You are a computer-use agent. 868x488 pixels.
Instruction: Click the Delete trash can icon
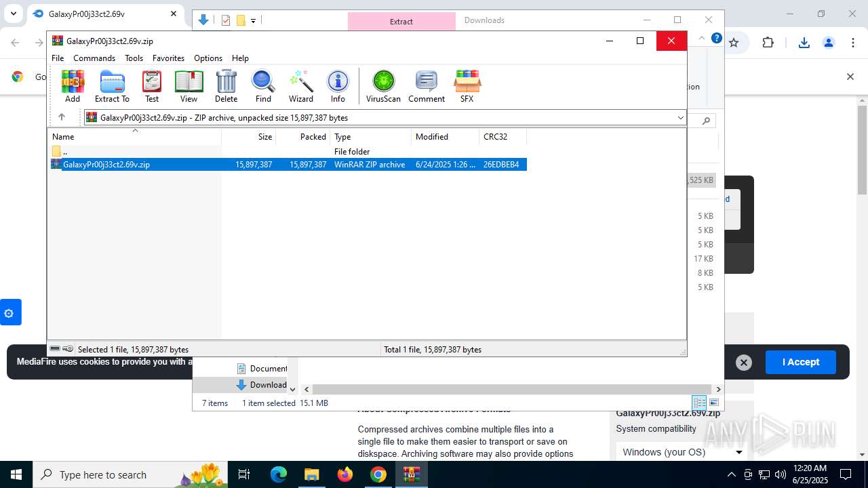pyautogui.click(x=226, y=86)
